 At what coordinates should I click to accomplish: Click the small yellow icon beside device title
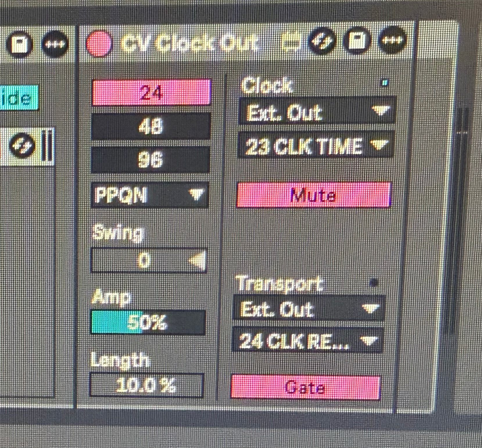(x=292, y=42)
